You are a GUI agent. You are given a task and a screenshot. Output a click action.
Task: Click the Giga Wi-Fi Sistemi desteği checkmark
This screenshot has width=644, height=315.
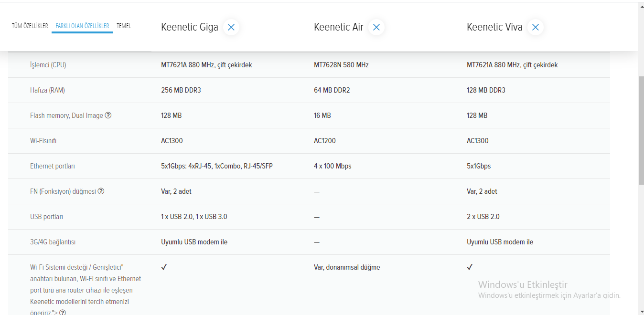164,267
